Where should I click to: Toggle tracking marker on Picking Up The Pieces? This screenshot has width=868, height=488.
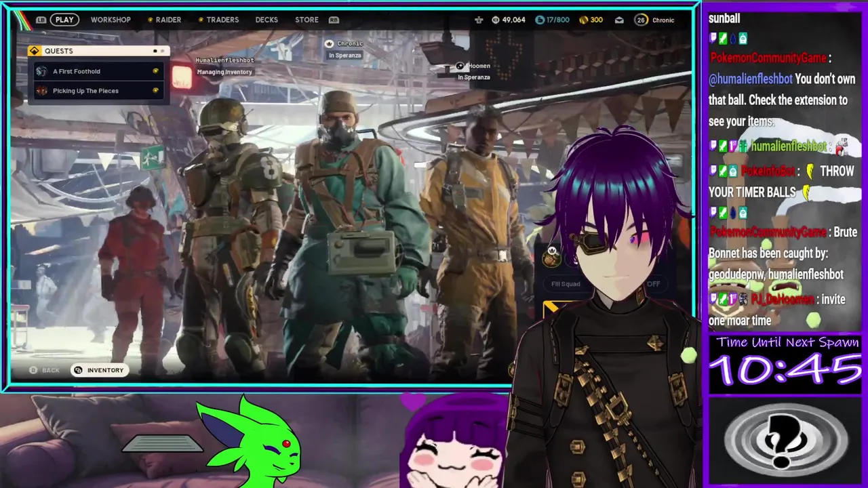[156, 91]
